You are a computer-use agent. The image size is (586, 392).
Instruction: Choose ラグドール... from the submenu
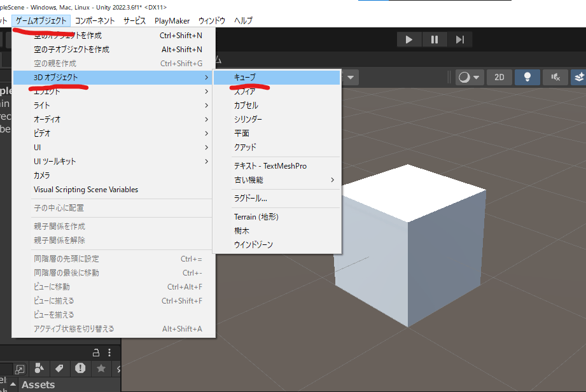pos(277,199)
